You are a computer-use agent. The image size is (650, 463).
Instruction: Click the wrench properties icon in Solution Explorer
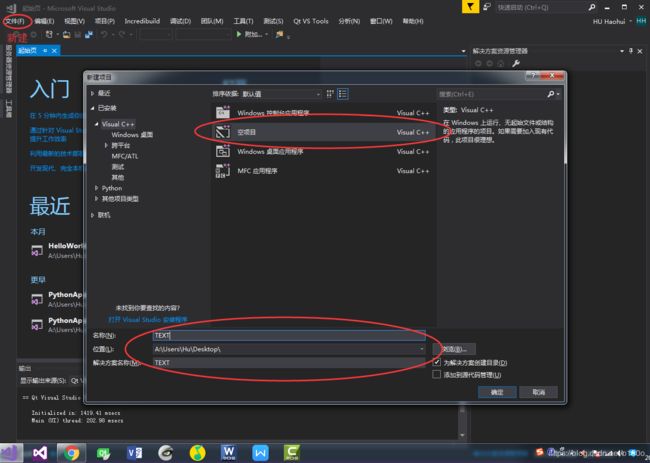(x=516, y=63)
